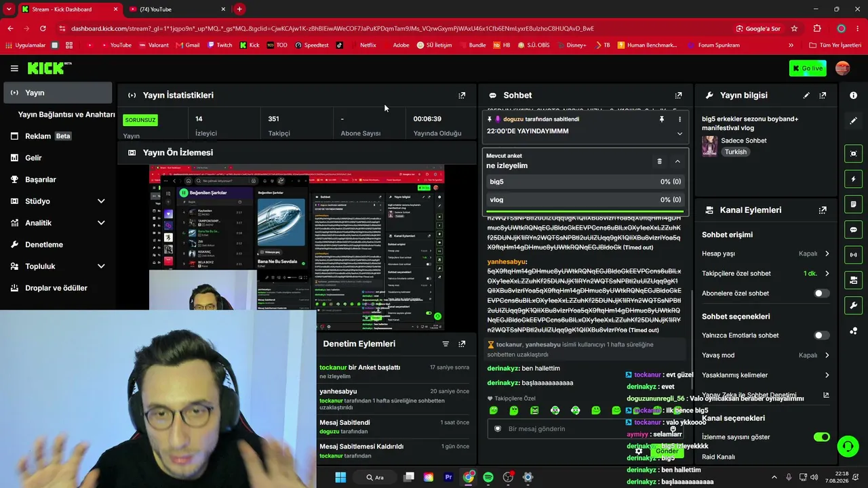The height and width of the screenshot is (488, 868).
Task: Select the Turkish language tag
Action: (736, 152)
